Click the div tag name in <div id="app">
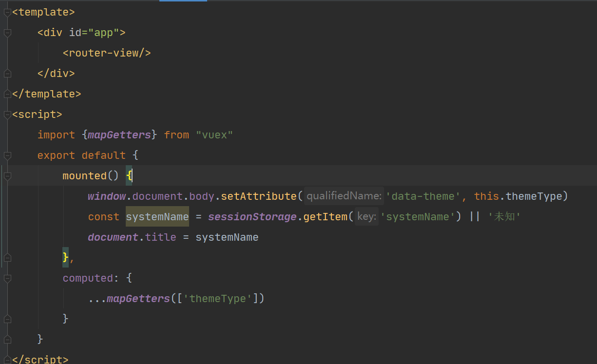 53,33
